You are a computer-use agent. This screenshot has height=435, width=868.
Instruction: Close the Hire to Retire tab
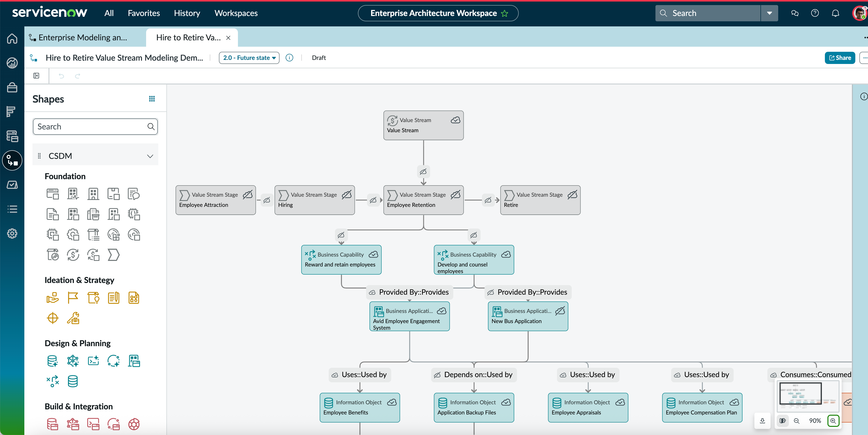[228, 38]
